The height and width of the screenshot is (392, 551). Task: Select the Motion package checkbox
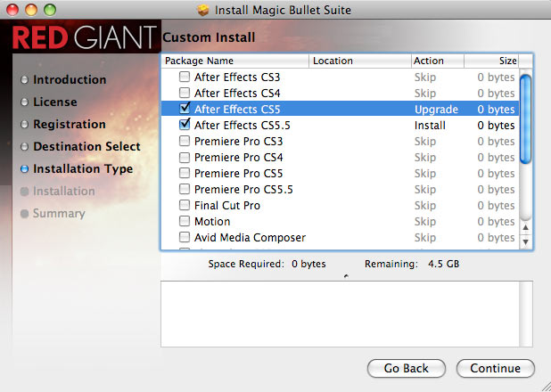coord(185,221)
